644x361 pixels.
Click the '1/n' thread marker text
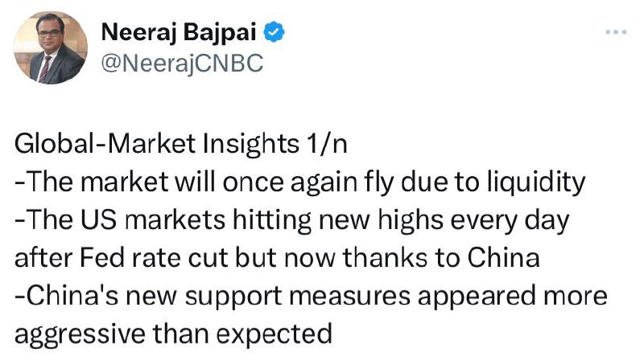[x=327, y=144]
